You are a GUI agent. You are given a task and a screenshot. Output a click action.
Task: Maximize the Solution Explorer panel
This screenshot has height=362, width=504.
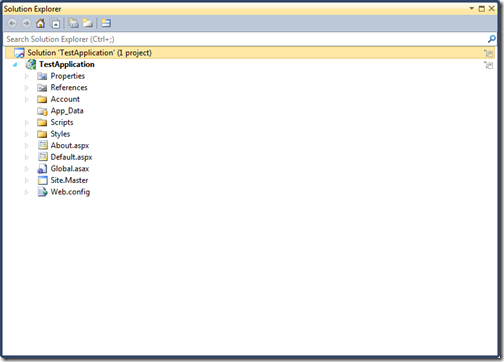click(x=482, y=9)
